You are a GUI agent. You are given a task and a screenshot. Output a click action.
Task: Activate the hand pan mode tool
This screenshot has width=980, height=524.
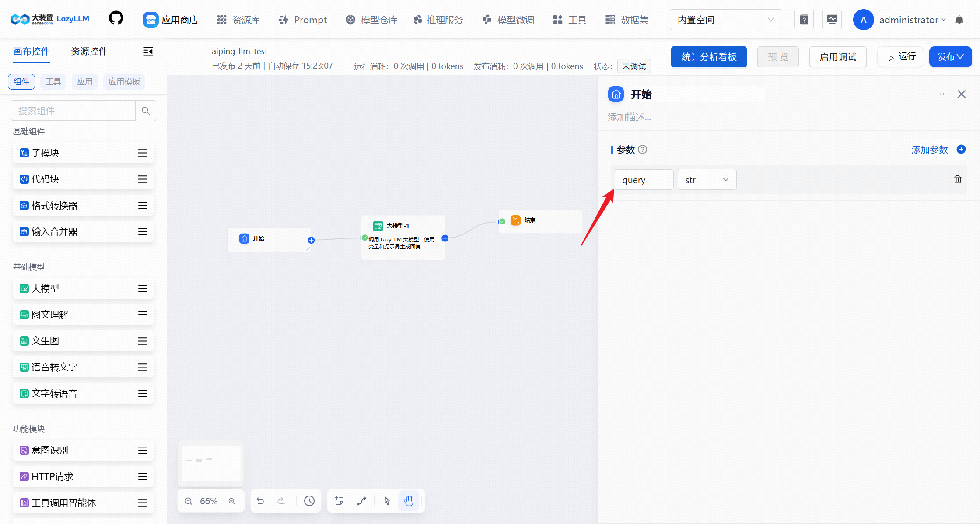click(x=409, y=501)
